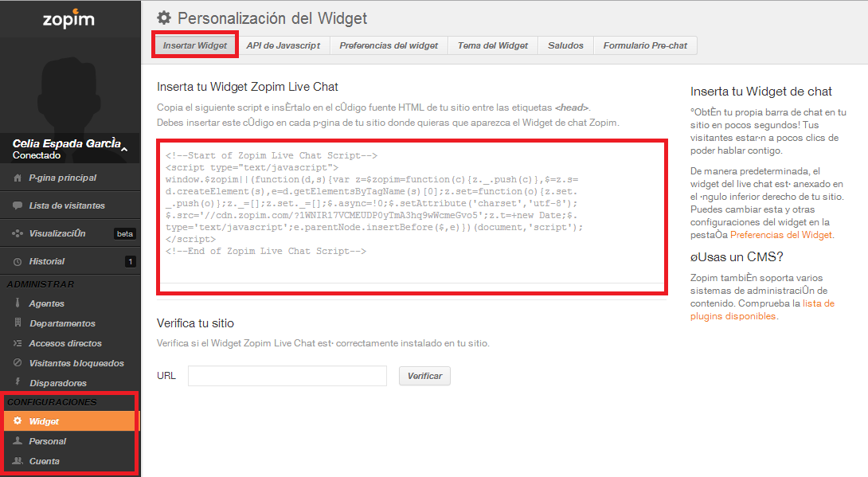Click the beta badge on VisualizaciÛn
868x477 pixels.
pyautogui.click(x=124, y=233)
